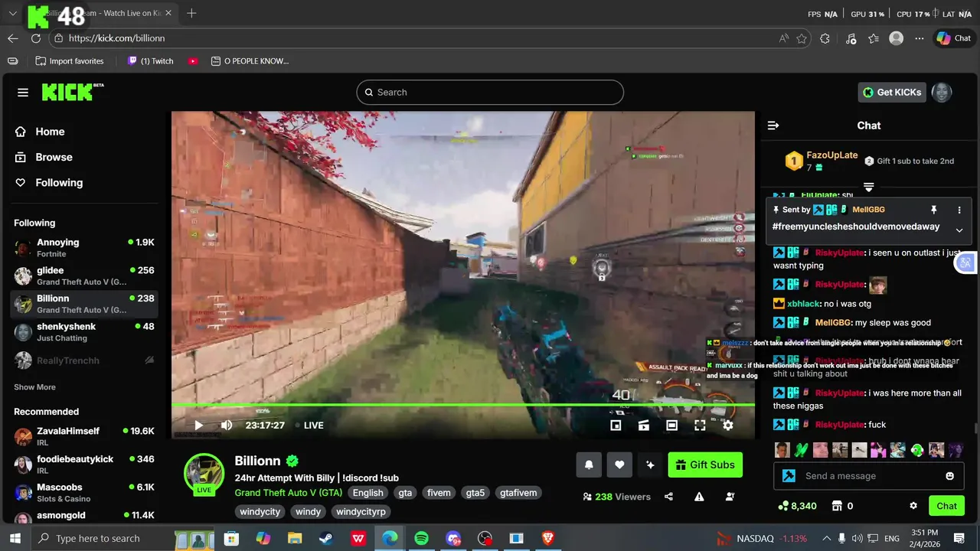Screen dimensions: 980x551
Task: Expand the gift leaderboard handle below FazoUpLate
Action: tap(868, 187)
